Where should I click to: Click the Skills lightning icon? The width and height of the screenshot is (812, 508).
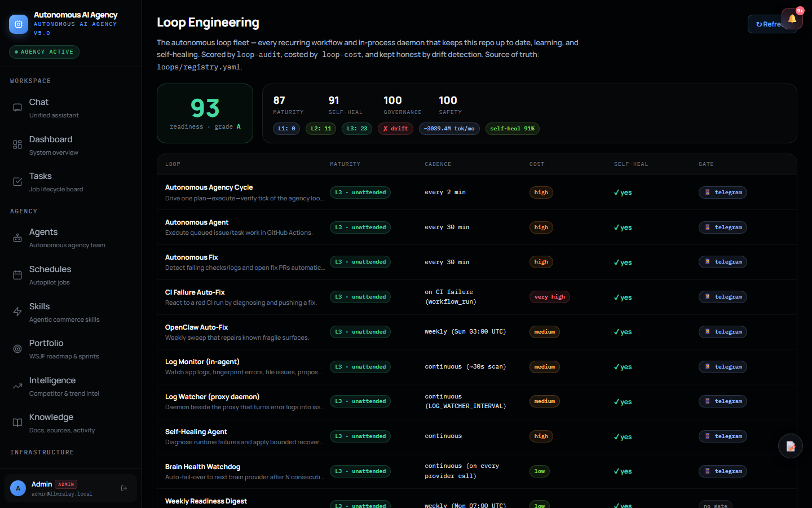17,312
